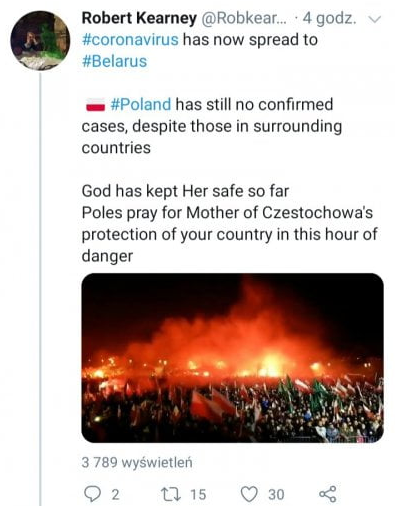View the night crowd flares photo
The image size is (395, 506).
click(x=232, y=358)
